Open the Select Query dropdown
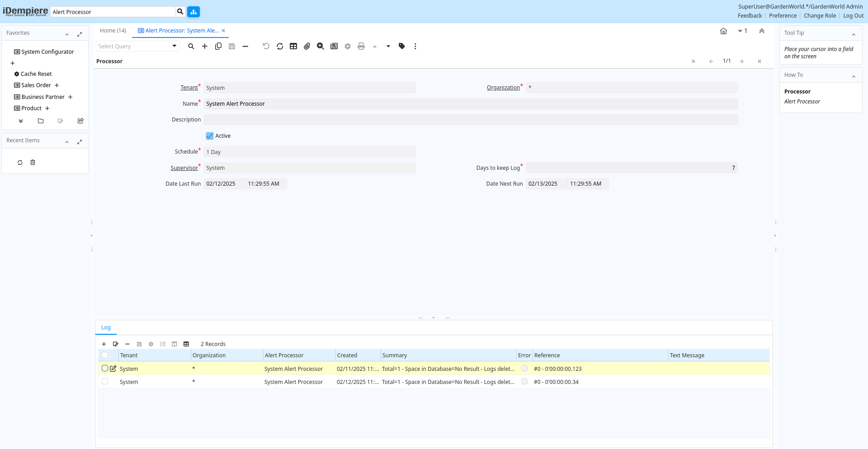The image size is (868, 449). [x=174, y=46]
